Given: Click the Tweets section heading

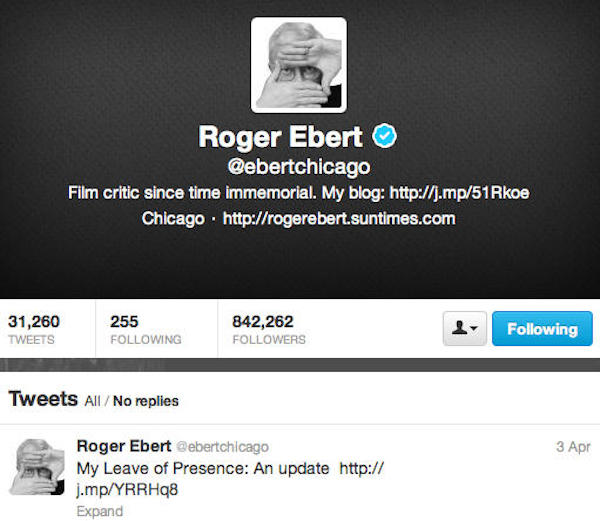Looking at the screenshot, I should (x=43, y=399).
